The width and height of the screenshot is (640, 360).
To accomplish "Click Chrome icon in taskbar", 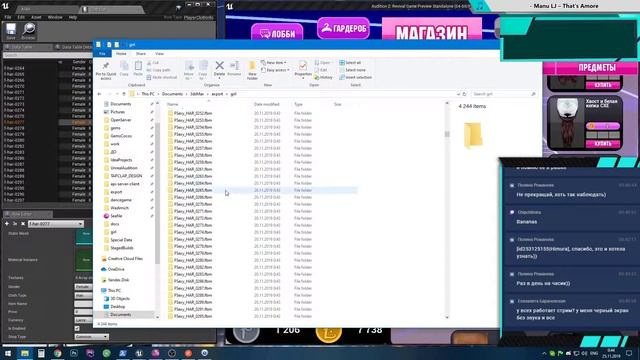I will click(x=58, y=353).
